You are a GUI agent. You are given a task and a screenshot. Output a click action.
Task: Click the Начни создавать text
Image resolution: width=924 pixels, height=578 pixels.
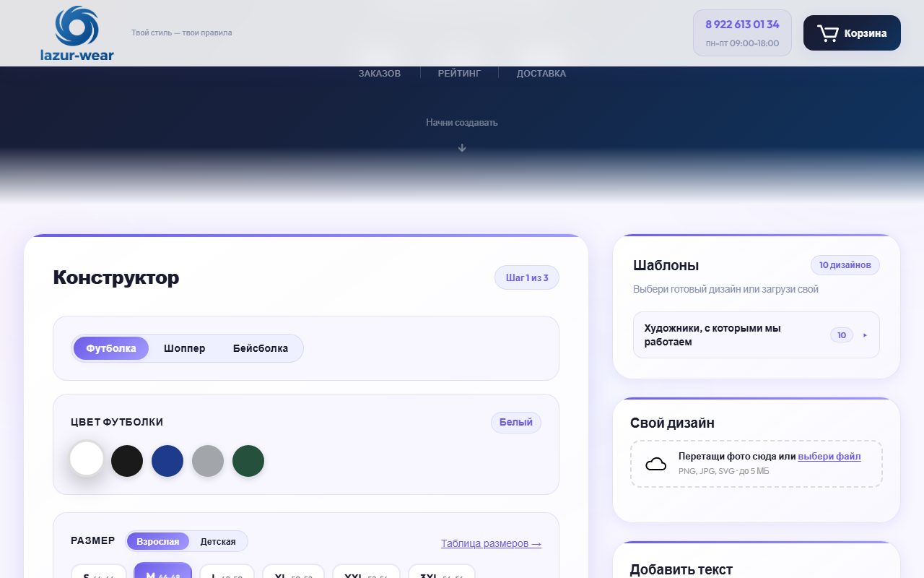coord(462,123)
